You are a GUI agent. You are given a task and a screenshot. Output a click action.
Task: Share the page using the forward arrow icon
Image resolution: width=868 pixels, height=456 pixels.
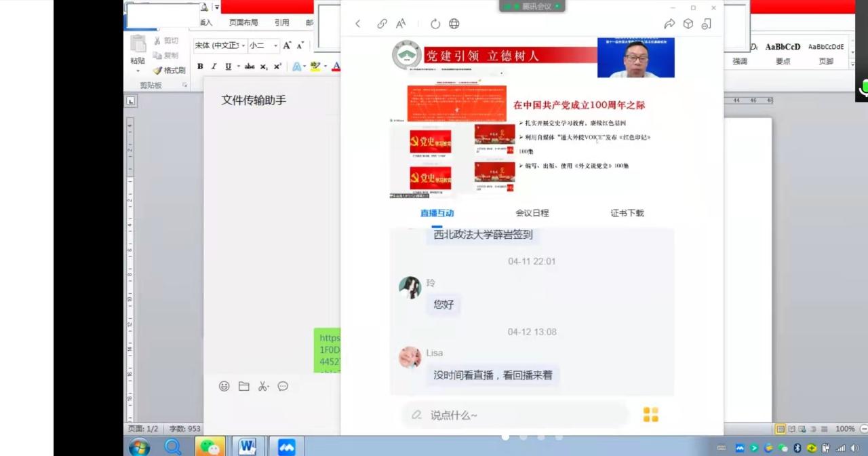pos(669,24)
